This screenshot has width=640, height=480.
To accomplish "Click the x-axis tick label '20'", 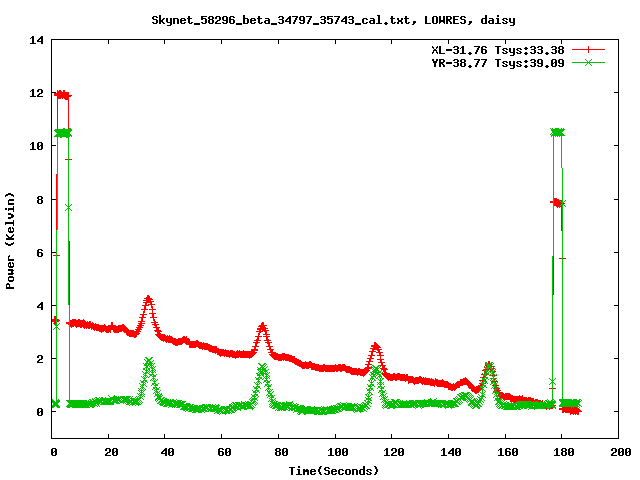I will point(111,452).
